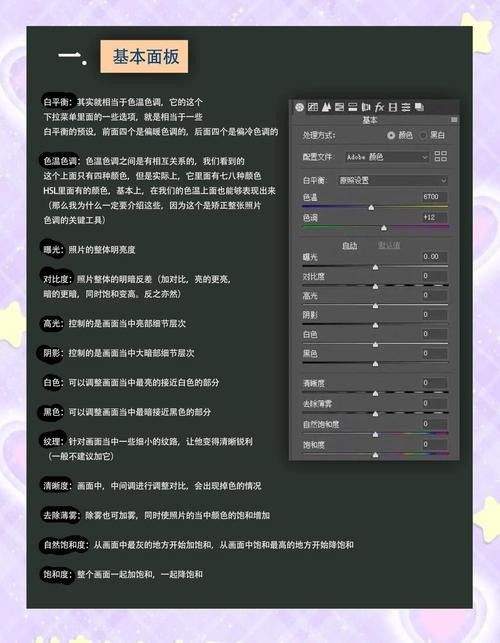Open the fx Effects panel icon
The image size is (500, 643).
click(379, 107)
